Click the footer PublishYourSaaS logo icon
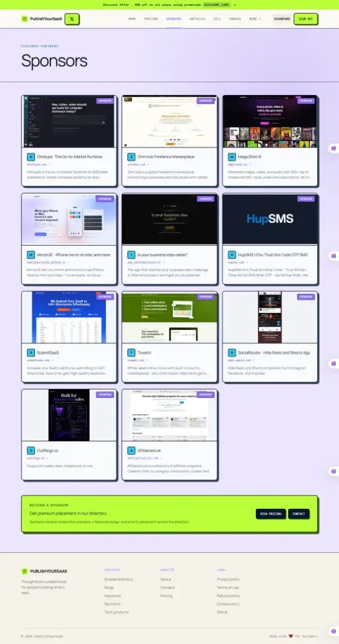This screenshot has height=644, width=339. coord(24,571)
